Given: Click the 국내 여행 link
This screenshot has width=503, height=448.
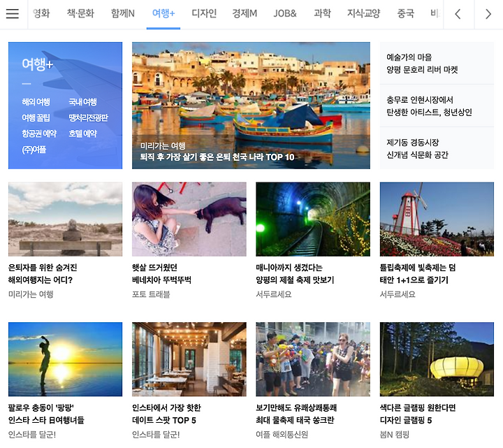Looking at the screenshot, I should (x=82, y=102).
